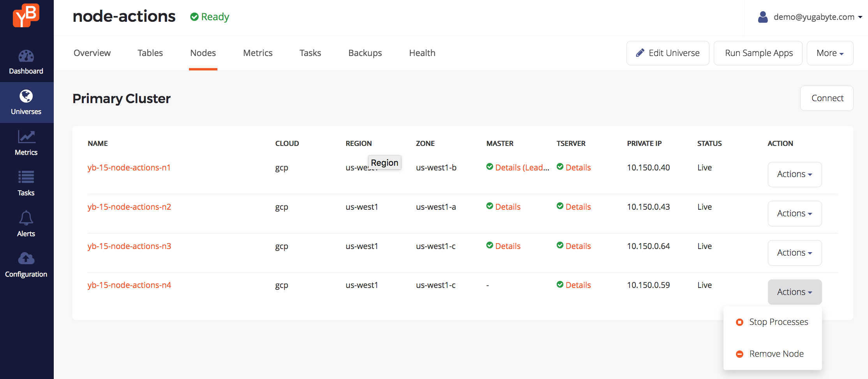The height and width of the screenshot is (379, 868).
Task: Open Actions dropdown for node n2
Action: click(x=795, y=214)
